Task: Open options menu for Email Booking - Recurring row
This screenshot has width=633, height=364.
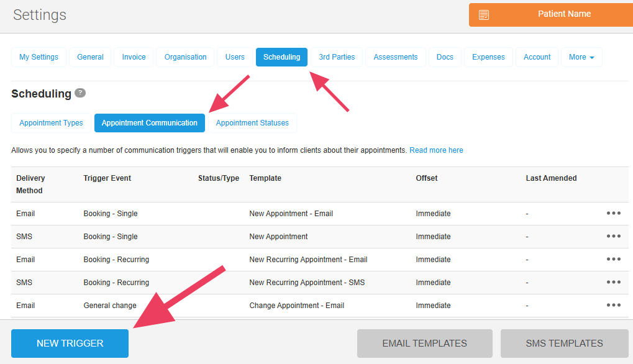Action: click(x=613, y=260)
